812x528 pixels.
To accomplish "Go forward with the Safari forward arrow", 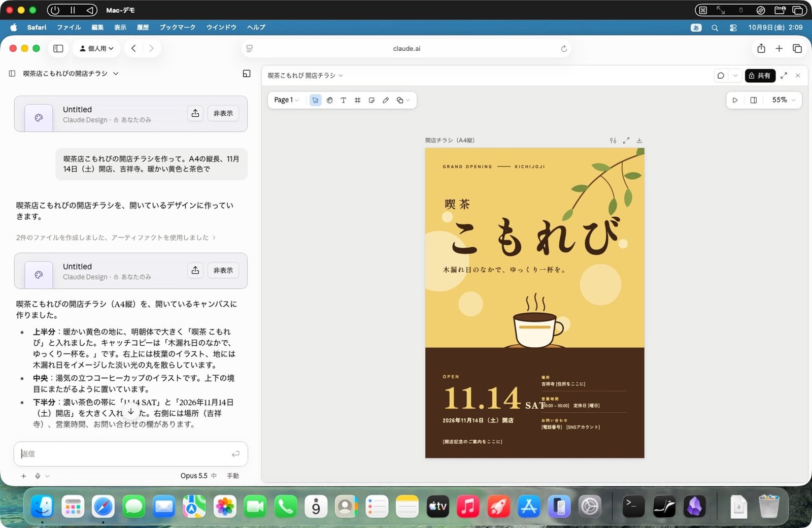I will (x=151, y=49).
